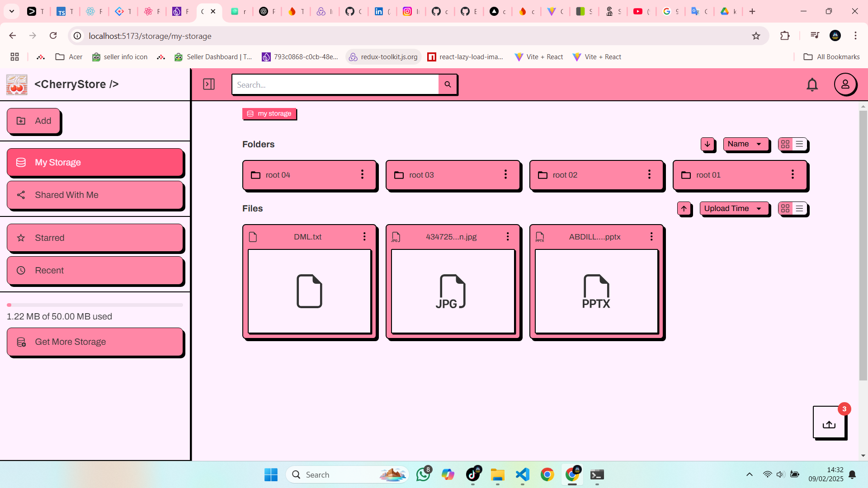Image resolution: width=868 pixels, height=488 pixels.
Task: Click the search magnifier button
Action: coord(448,84)
